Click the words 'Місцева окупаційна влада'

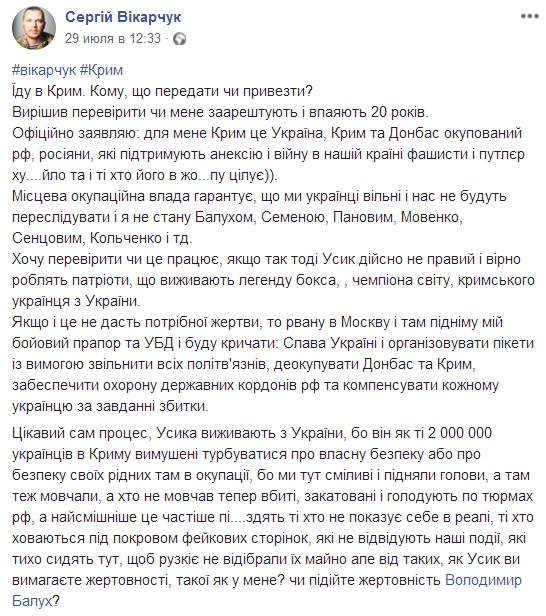coord(100,196)
